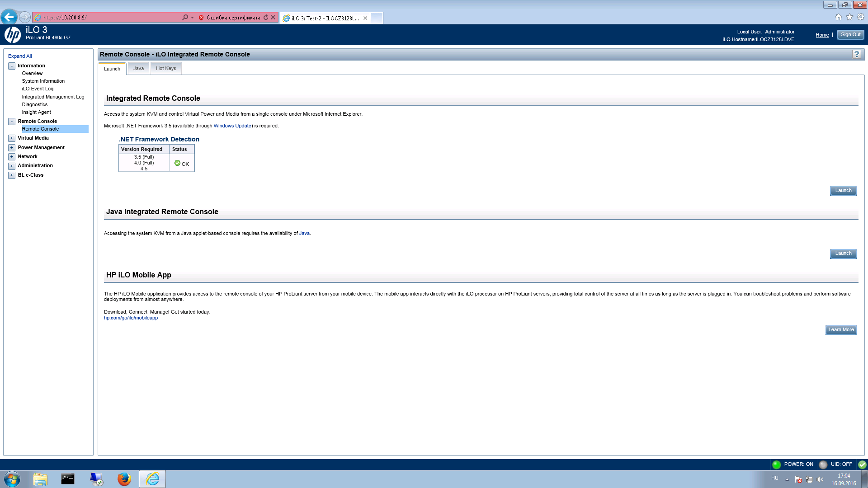The height and width of the screenshot is (488, 868).
Task: Follow the Java link
Action: 304,233
